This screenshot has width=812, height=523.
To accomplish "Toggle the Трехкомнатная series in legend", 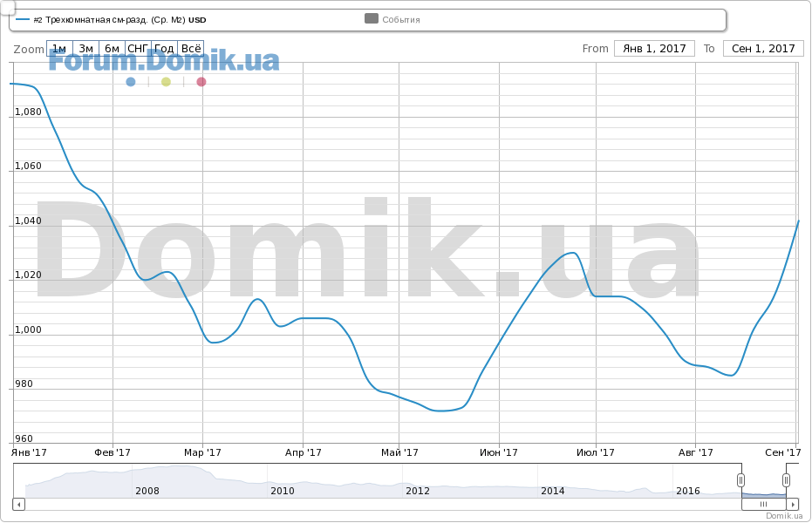I will (x=111, y=20).
